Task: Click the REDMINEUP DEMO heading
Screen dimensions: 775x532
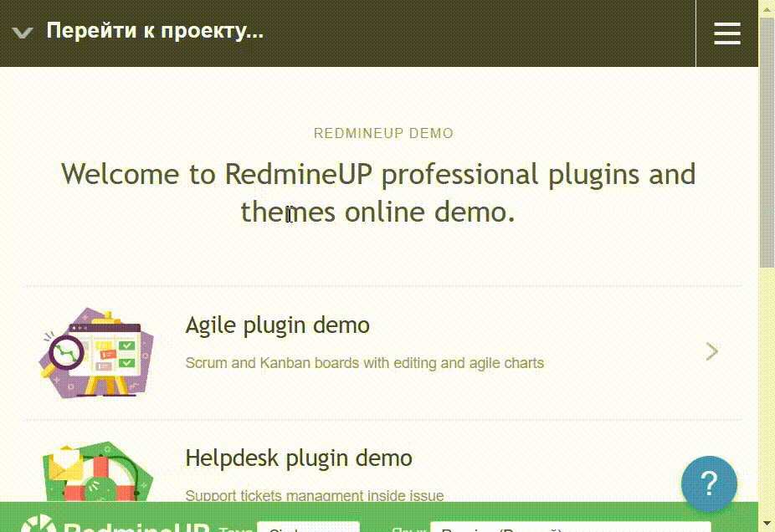Action: tap(383, 133)
